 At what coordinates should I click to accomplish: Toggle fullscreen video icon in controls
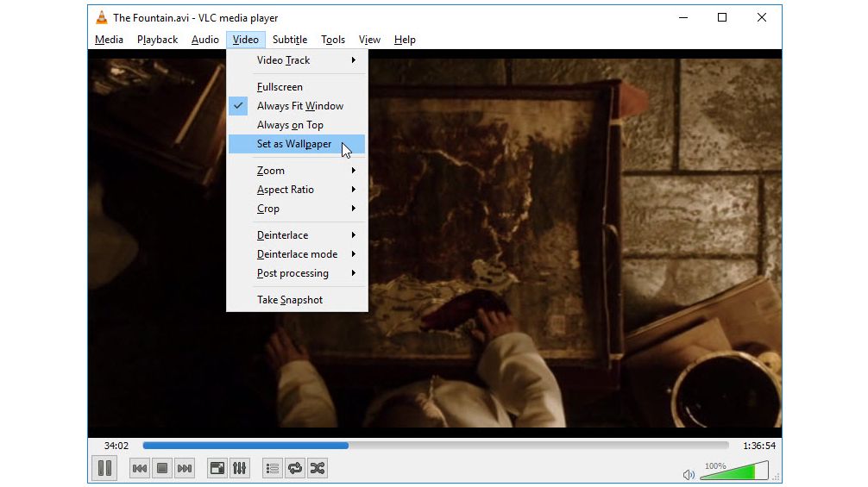217,469
